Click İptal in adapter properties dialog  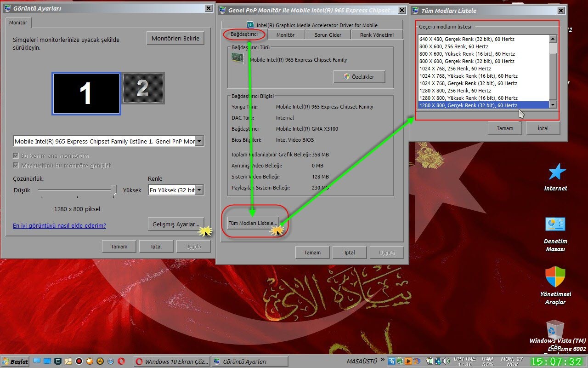350,253
